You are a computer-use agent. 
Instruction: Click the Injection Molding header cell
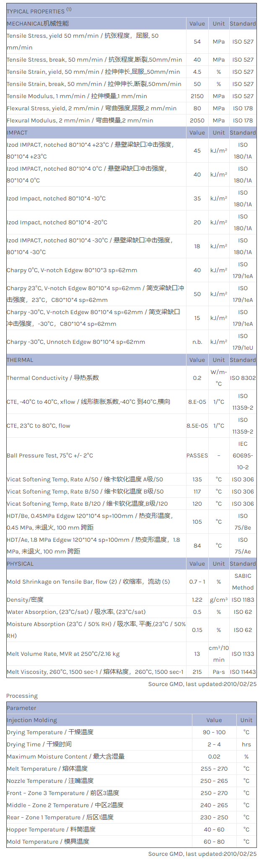pyautogui.click(x=32, y=720)
